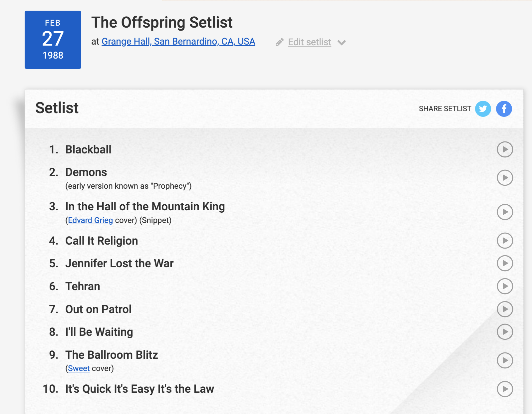Click the Feb 27 1988 date box
Viewport: 532px width, 414px height.
point(53,40)
